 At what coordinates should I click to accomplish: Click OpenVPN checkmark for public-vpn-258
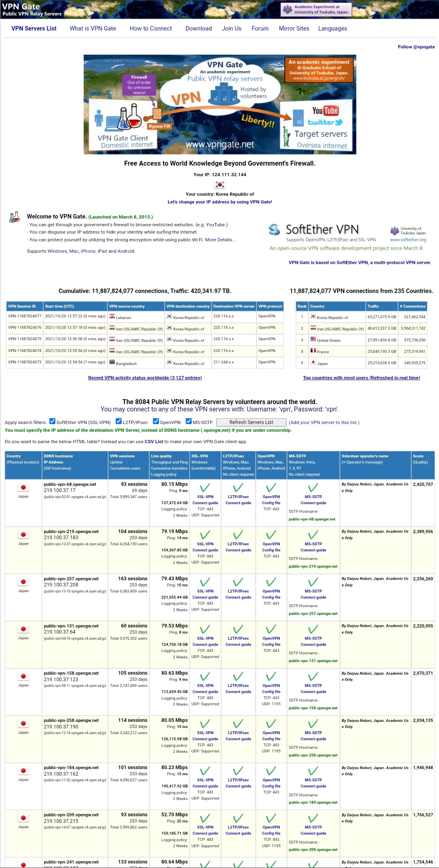(x=271, y=724)
